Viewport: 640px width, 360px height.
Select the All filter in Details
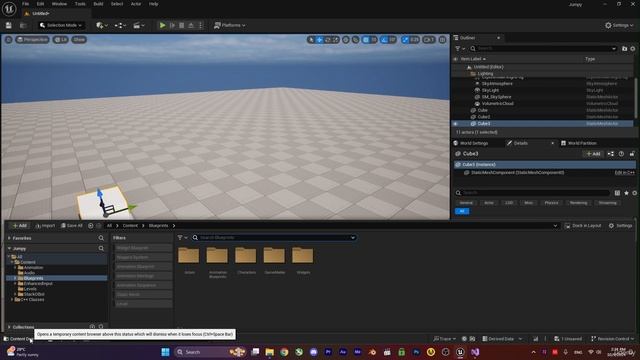[x=462, y=211]
